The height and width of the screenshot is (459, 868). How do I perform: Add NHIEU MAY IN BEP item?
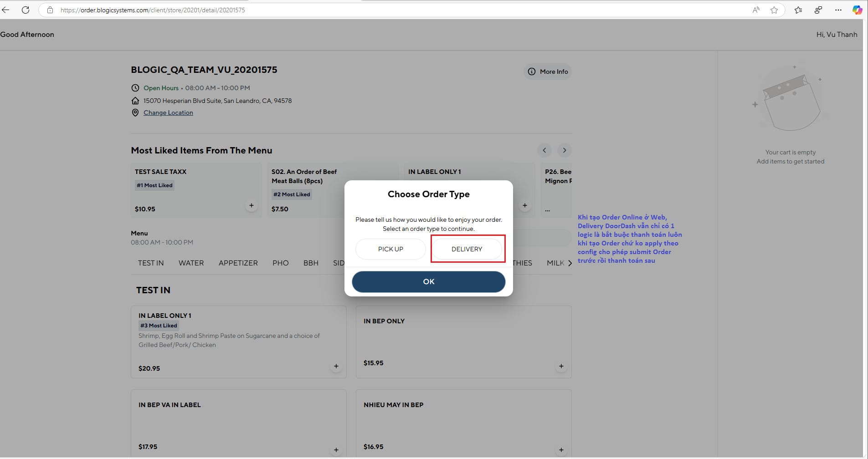561,450
